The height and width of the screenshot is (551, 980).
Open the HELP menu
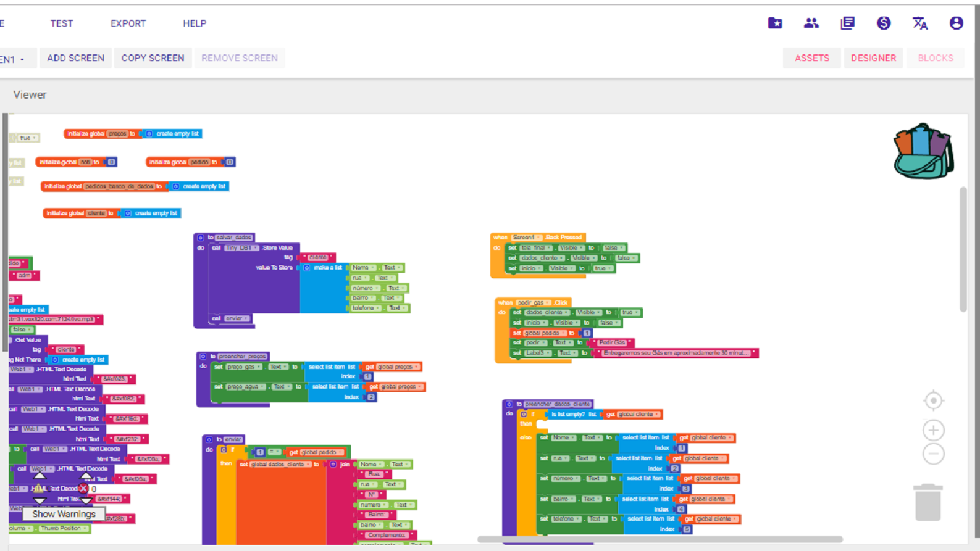(194, 23)
